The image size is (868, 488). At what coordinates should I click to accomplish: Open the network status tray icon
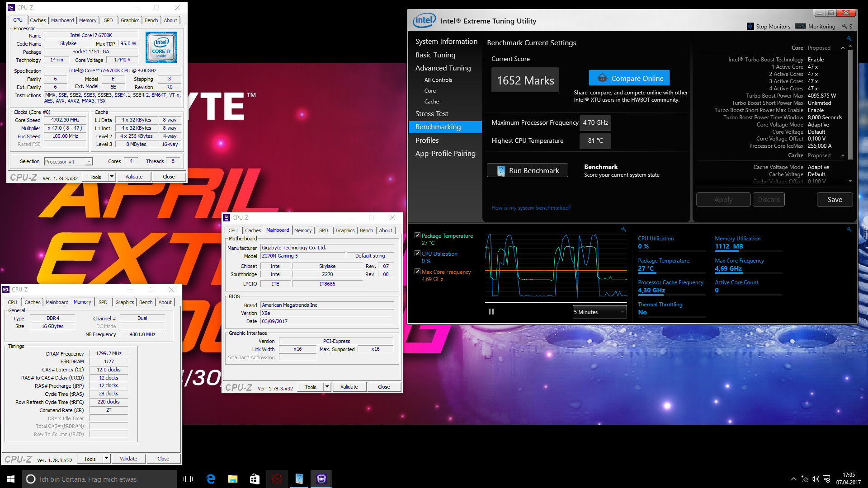tap(805, 479)
